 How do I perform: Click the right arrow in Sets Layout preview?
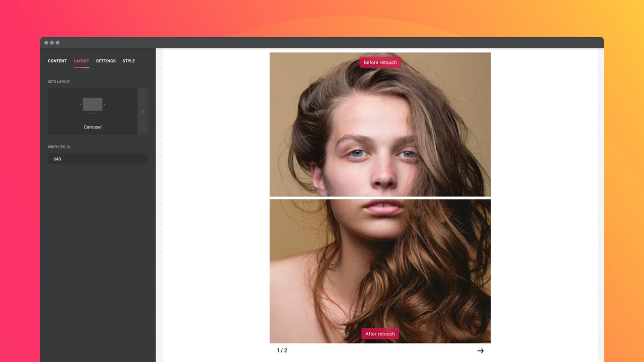105,105
